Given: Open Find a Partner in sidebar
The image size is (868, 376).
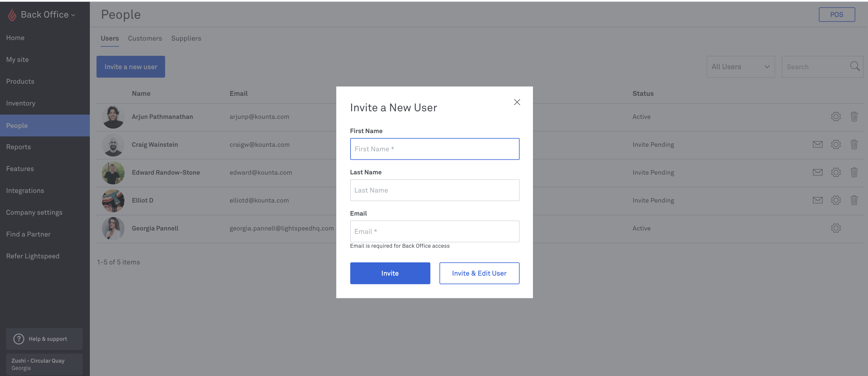Looking at the screenshot, I should [x=28, y=235].
